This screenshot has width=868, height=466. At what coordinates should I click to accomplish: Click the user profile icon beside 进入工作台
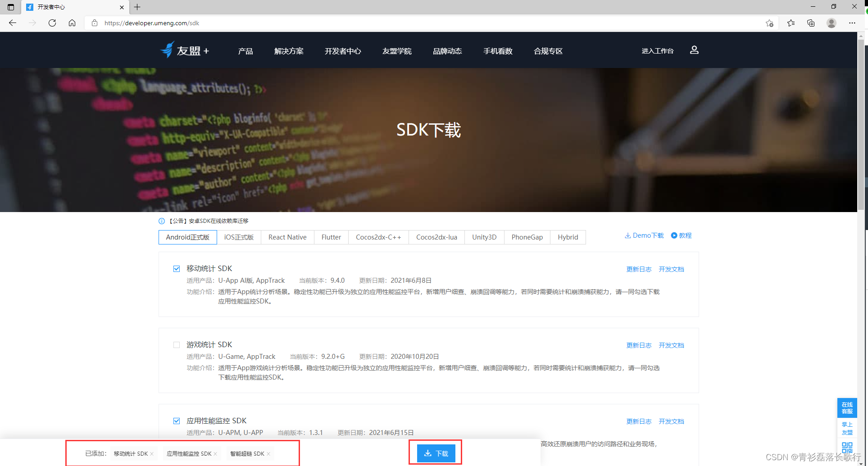tap(694, 50)
